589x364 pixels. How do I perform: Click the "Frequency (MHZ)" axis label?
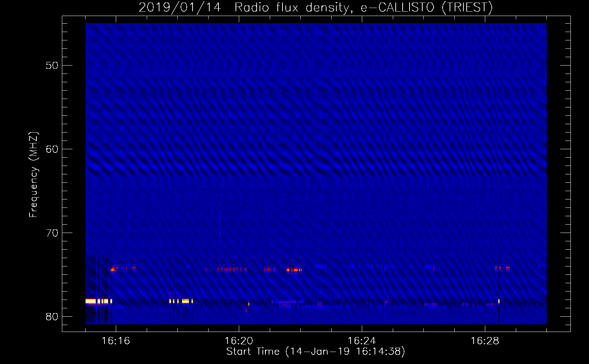coord(33,174)
